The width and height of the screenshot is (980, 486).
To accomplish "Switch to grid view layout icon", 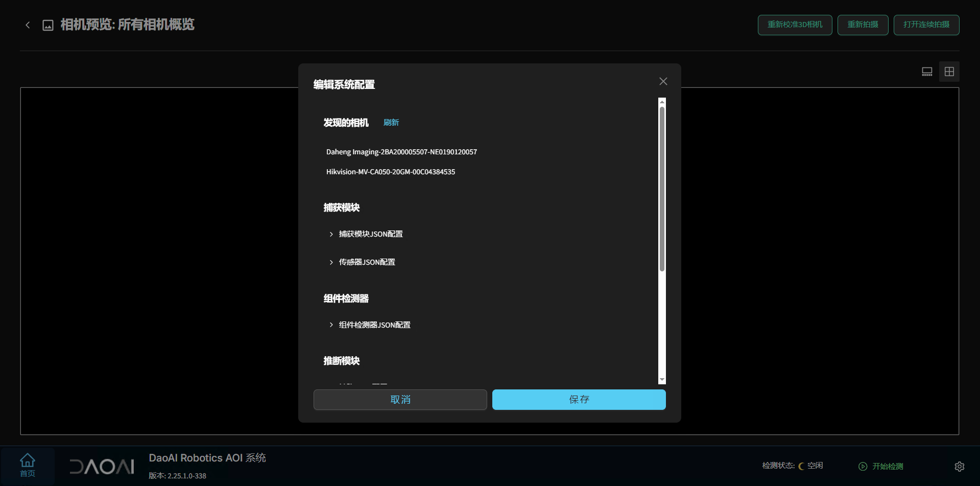I will coord(949,72).
